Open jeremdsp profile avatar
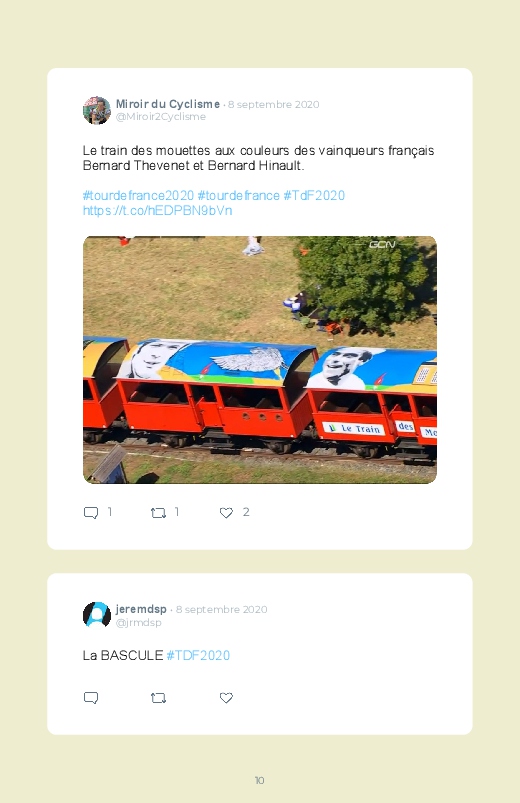 coord(97,615)
